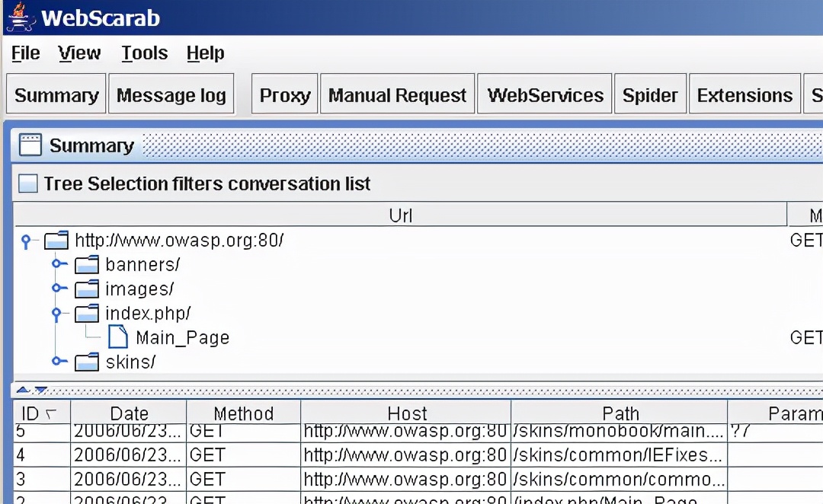Select conversation row with ID 3
Screen dimensions: 823x504
click(x=418, y=479)
